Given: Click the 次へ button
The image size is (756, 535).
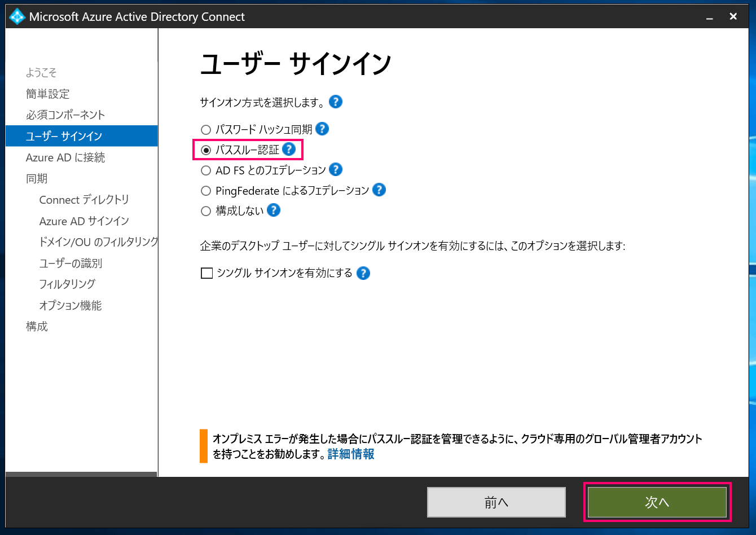Looking at the screenshot, I should [x=657, y=502].
